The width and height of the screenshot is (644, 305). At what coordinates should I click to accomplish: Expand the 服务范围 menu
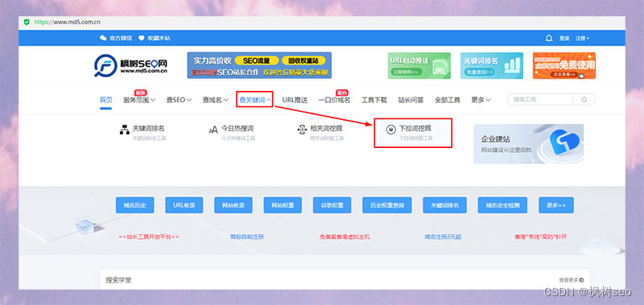pos(139,100)
